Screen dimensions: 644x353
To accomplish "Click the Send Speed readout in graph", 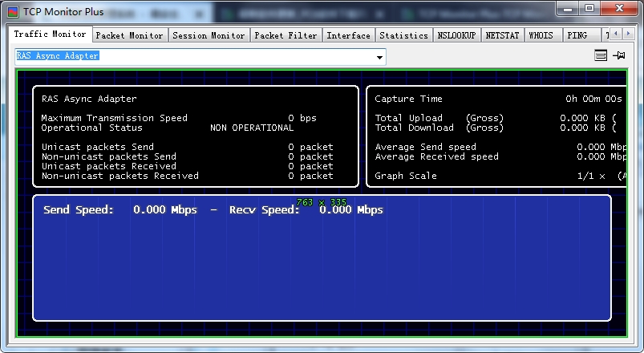I will click(120, 209).
